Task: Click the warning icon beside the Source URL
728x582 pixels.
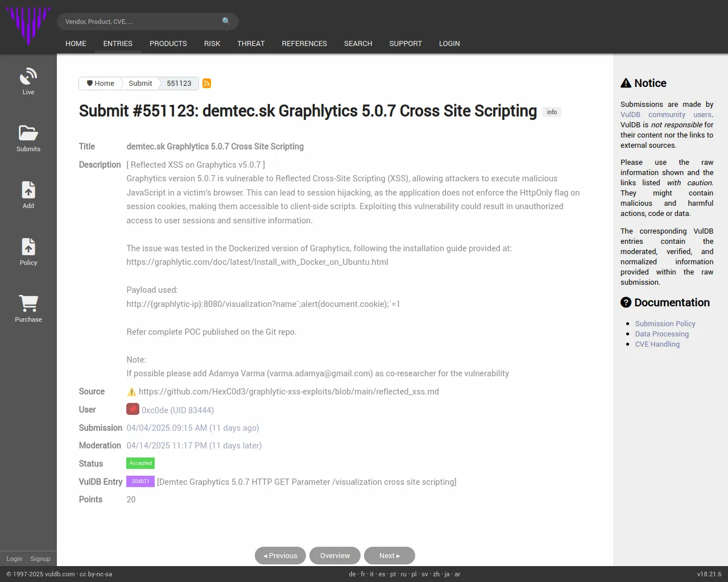Action: tap(131, 392)
